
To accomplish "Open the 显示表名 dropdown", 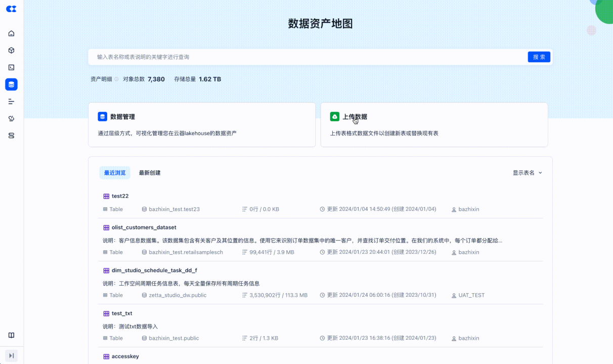I will click(x=527, y=173).
